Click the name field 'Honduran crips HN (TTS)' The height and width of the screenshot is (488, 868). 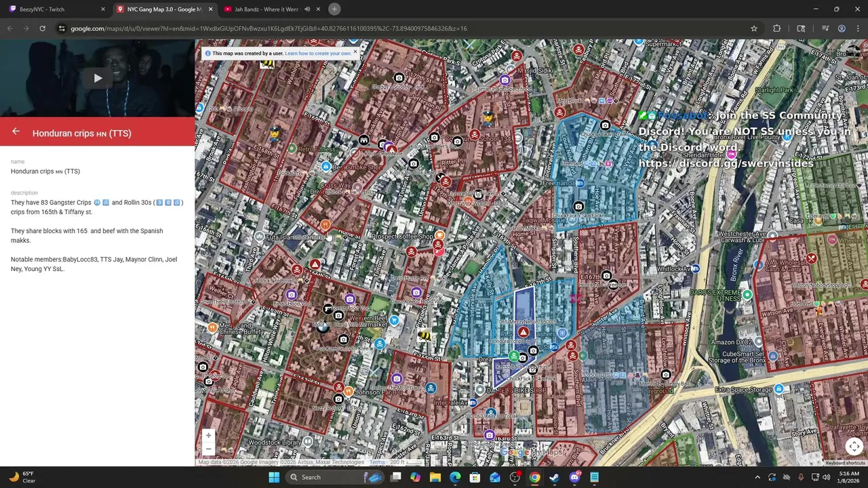tap(45, 171)
